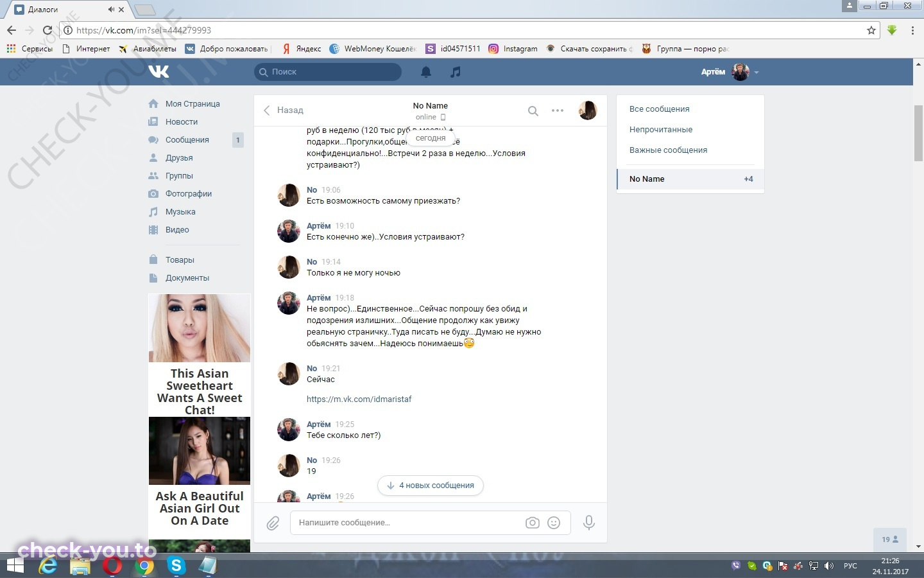Viewport: 924px width, 578px height.
Task: Open the id04571511 bookmark
Action: (x=452, y=48)
